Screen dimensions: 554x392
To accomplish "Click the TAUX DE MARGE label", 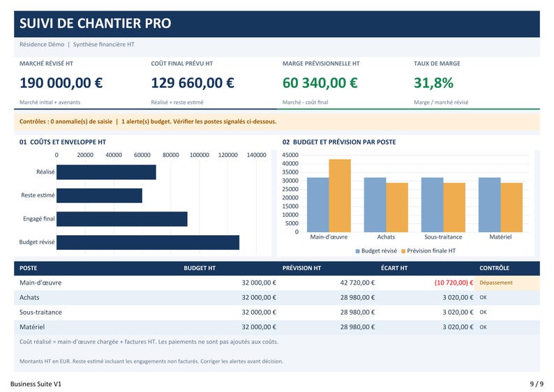I will [437, 63].
